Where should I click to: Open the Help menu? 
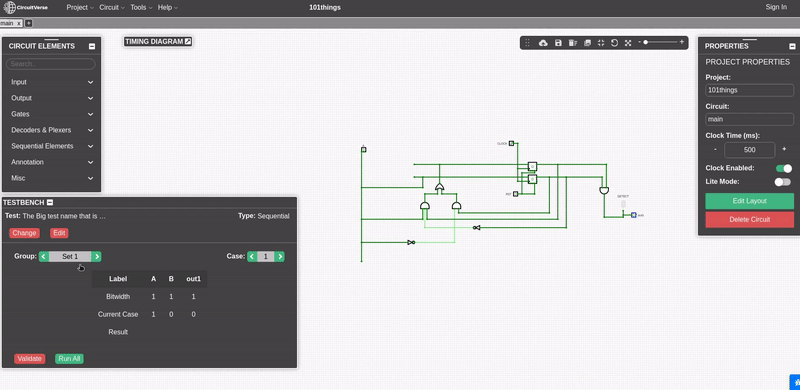coord(168,8)
